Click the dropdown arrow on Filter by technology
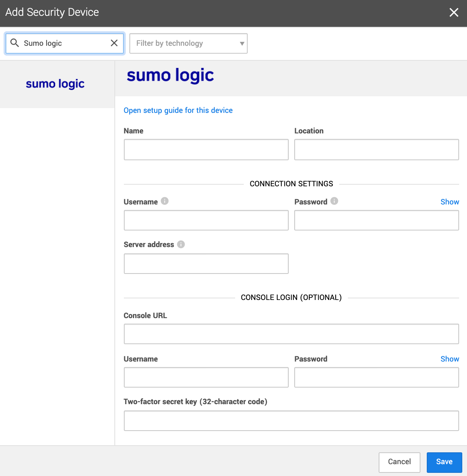This screenshot has height=476, width=467. pos(241,43)
